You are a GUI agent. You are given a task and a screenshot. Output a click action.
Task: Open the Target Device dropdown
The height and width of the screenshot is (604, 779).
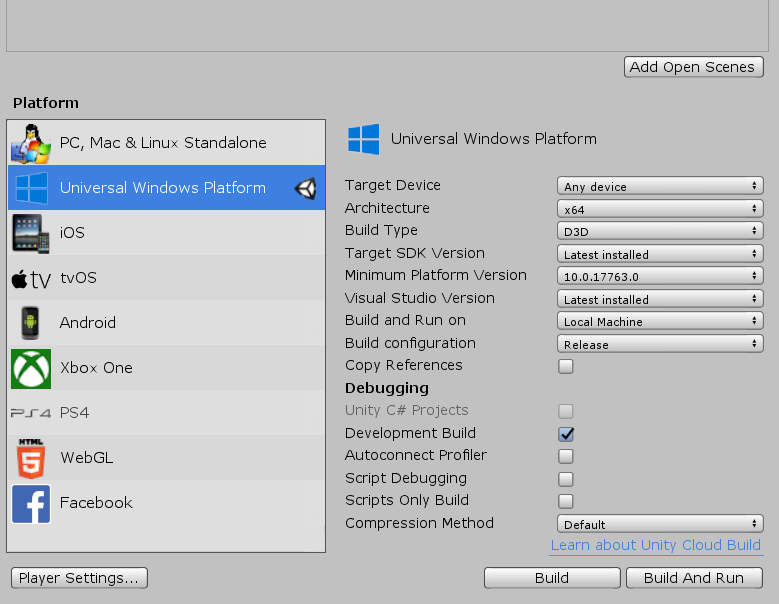click(660, 186)
